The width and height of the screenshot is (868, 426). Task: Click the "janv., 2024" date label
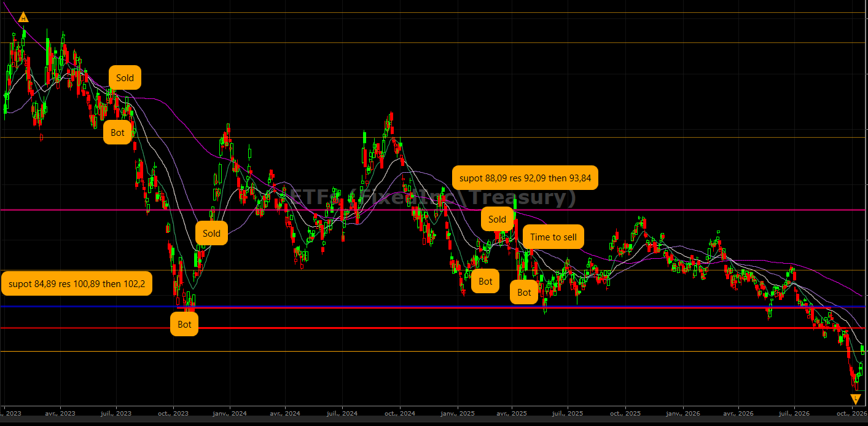230,414
